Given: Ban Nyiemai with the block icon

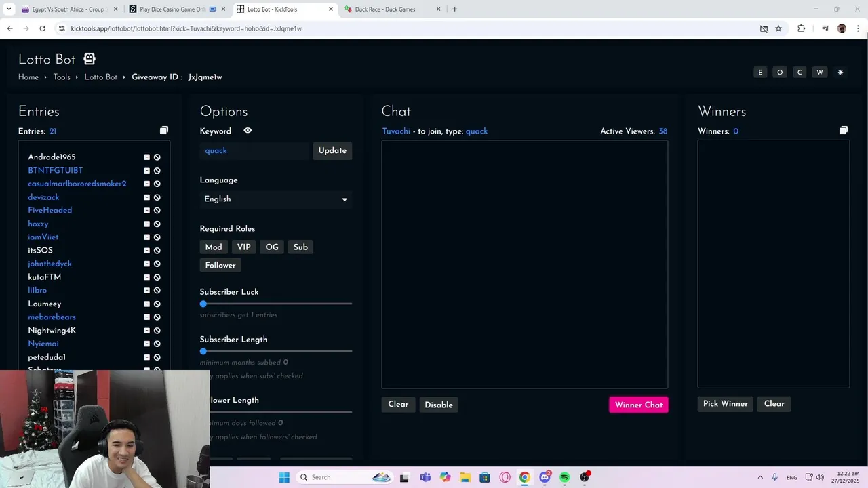Looking at the screenshot, I should (x=157, y=344).
